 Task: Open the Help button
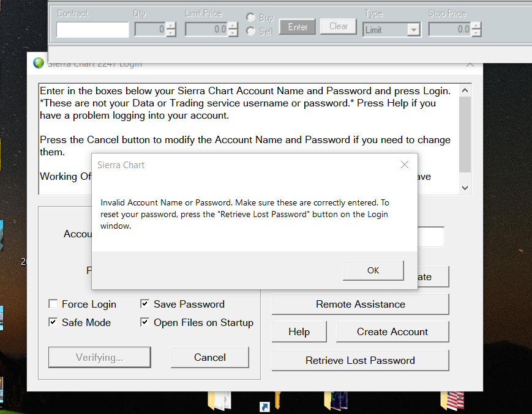click(x=299, y=331)
